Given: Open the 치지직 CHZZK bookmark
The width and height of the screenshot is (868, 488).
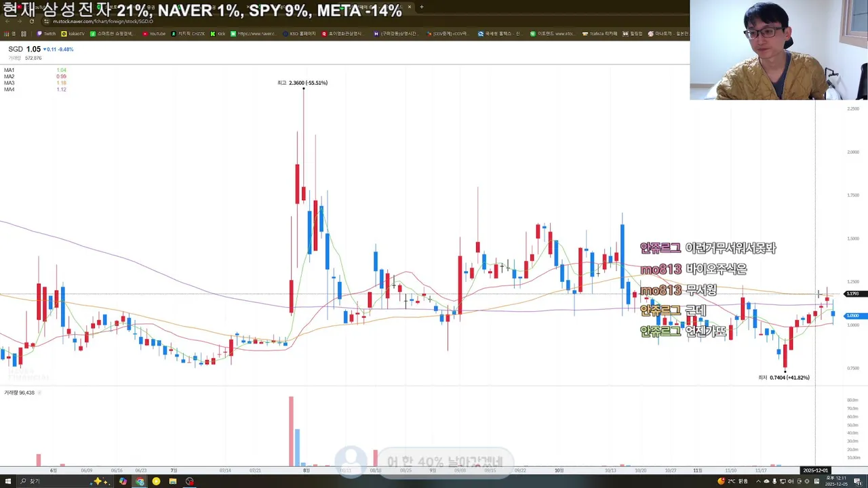Looking at the screenshot, I should coord(189,33).
